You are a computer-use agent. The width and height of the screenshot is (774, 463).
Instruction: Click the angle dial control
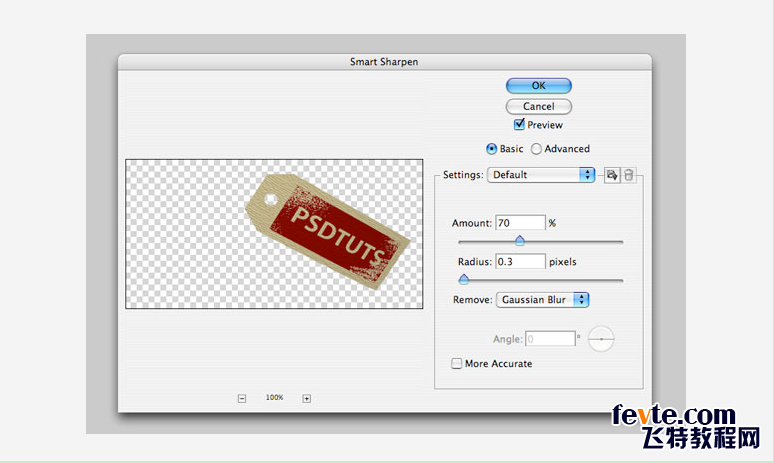pyautogui.click(x=601, y=339)
